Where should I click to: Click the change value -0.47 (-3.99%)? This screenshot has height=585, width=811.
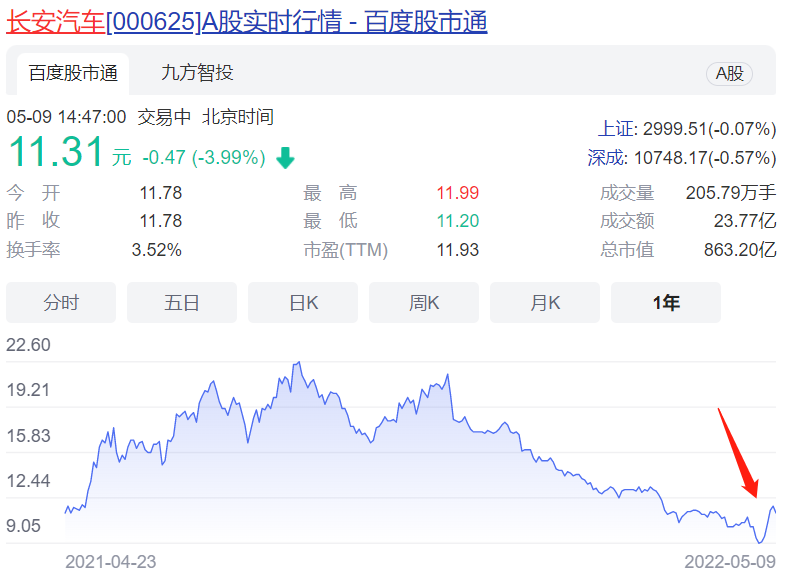(204, 157)
